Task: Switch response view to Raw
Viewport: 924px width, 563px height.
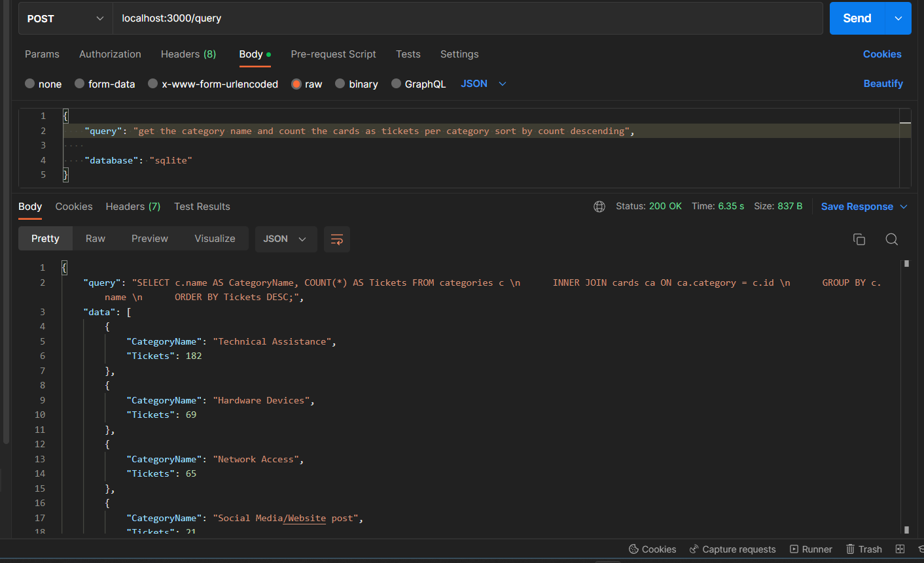Action: [x=96, y=239]
